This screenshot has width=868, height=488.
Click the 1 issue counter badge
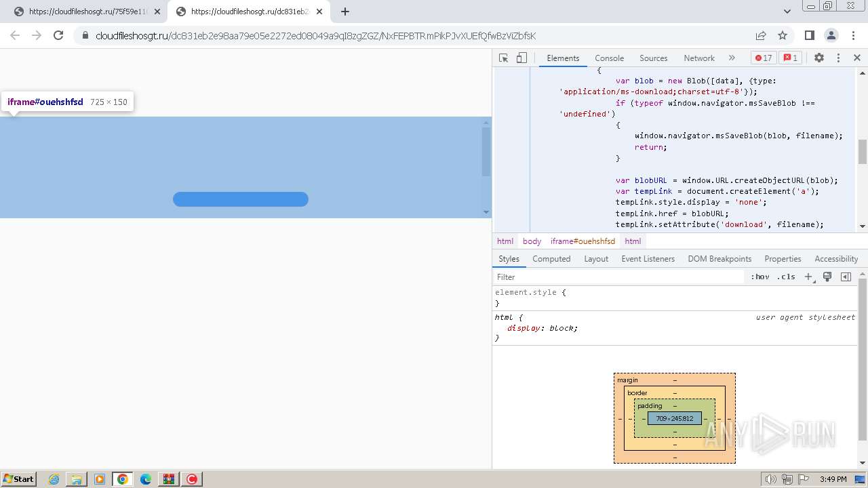(x=791, y=58)
